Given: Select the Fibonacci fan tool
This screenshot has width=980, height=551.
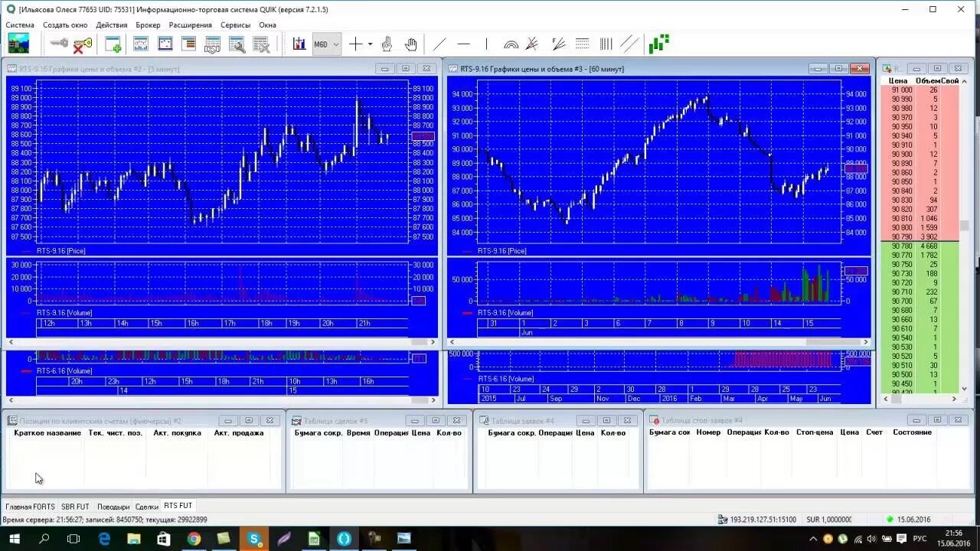Looking at the screenshot, I should (533, 44).
